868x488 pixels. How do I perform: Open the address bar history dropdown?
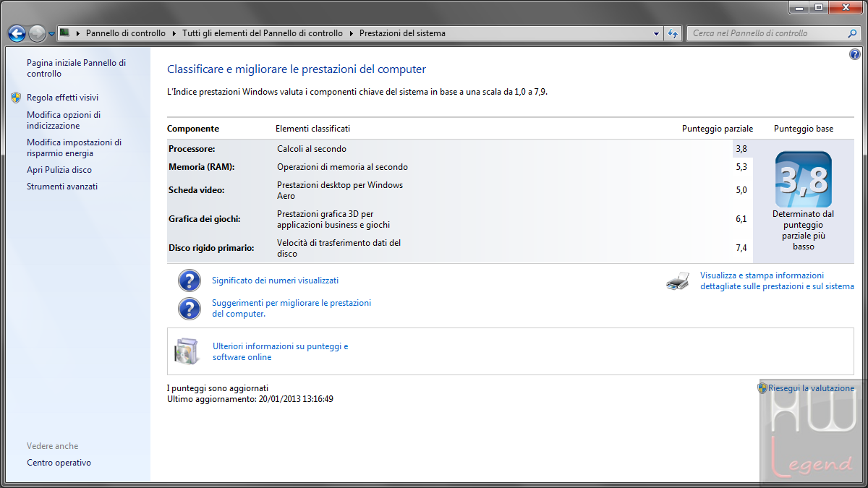point(656,33)
